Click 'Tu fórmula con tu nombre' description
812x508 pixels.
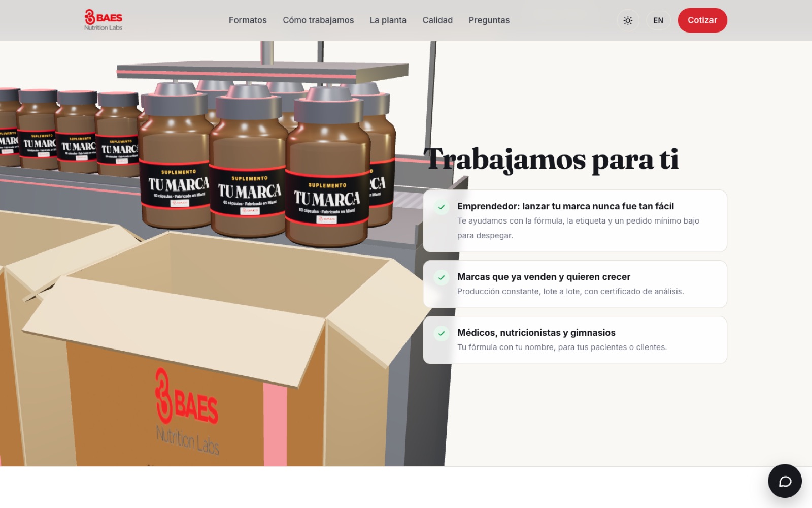pyautogui.click(x=562, y=347)
